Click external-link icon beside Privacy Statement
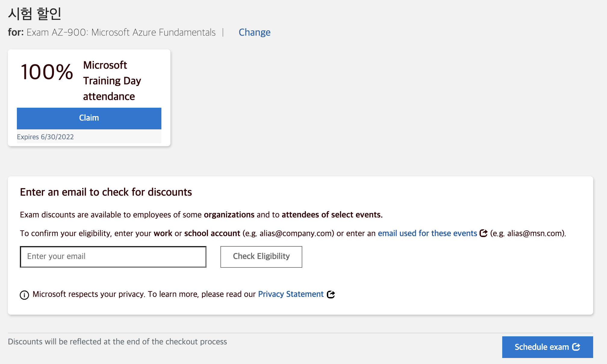Image resolution: width=607 pixels, height=364 pixels. point(331,295)
